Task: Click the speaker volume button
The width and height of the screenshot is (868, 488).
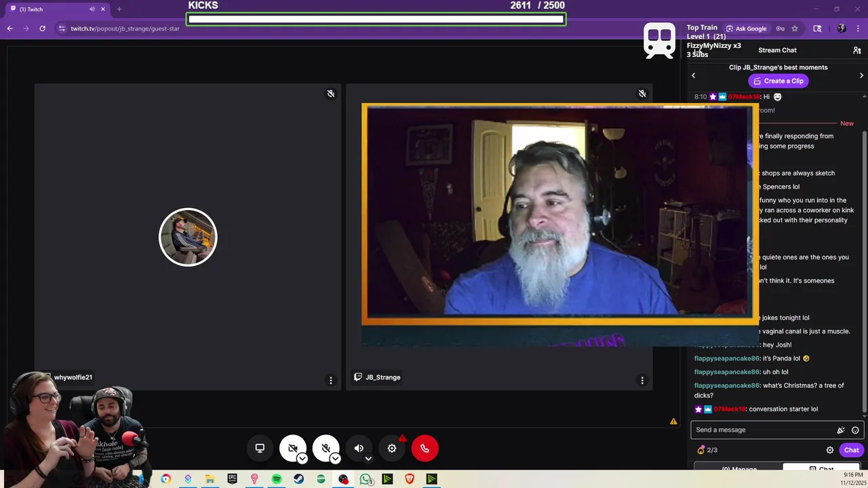Action: [x=359, y=448]
